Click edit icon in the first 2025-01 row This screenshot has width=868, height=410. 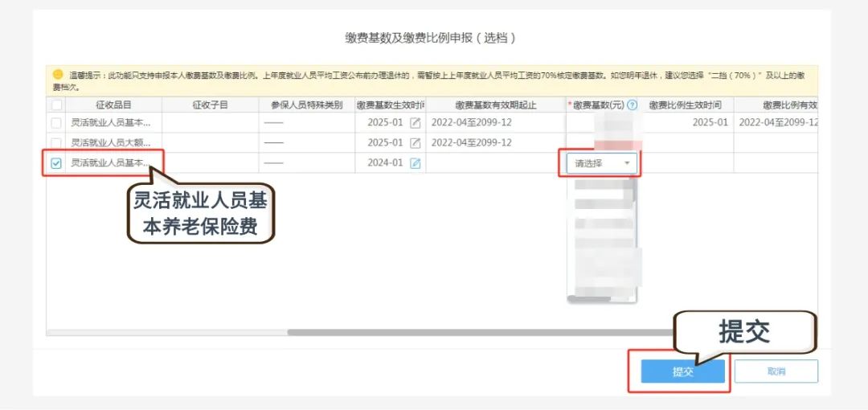pos(416,123)
